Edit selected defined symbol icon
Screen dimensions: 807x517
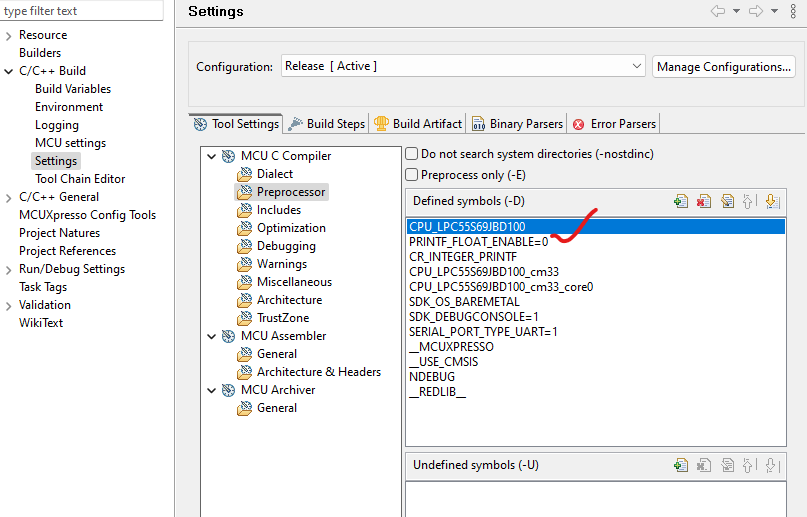(727, 201)
